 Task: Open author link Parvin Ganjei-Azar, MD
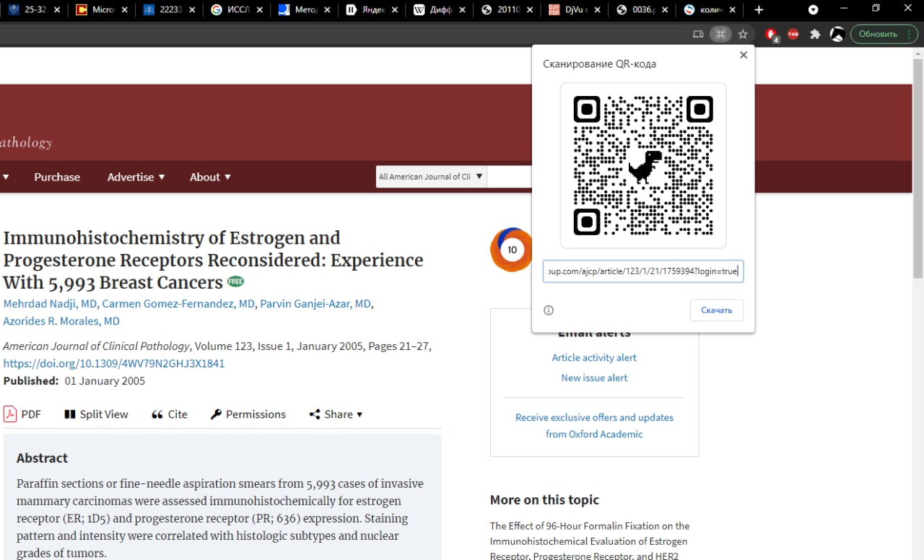click(x=315, y=304)
